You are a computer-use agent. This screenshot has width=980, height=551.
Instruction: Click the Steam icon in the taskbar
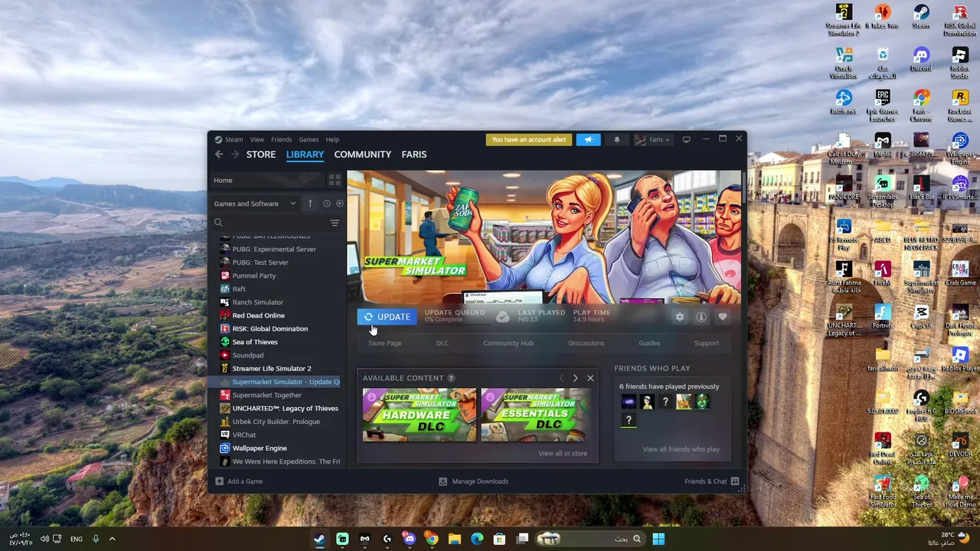click(x=319, y=539)
